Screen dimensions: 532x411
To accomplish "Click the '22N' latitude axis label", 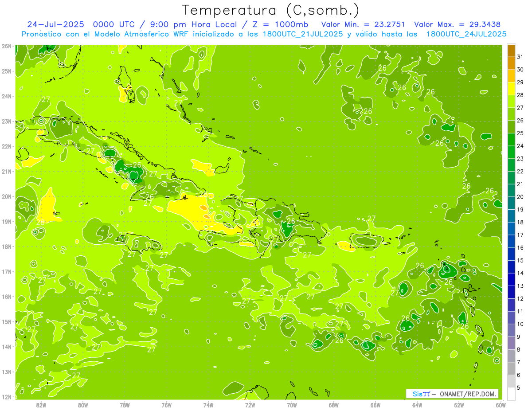I will 7,146.
